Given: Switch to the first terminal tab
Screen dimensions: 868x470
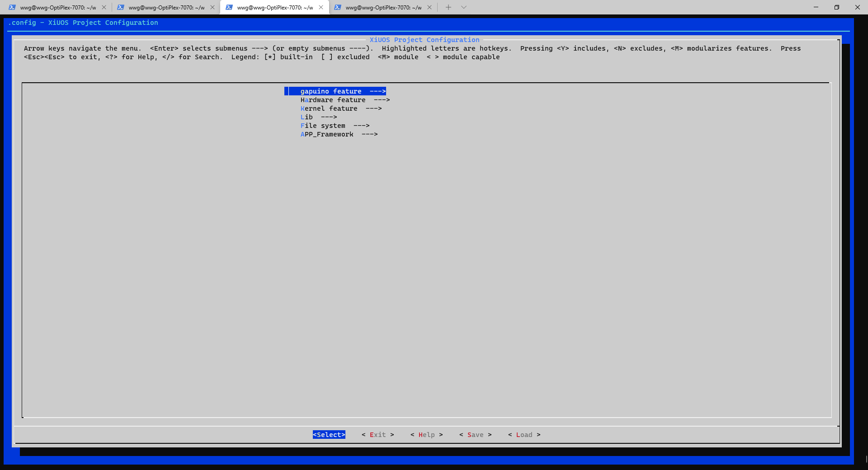Looking at the screenshot, I should (x=57, y=7).
